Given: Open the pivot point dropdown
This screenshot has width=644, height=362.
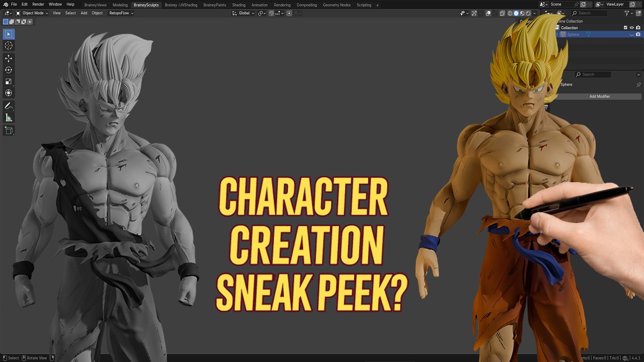Looking at the screenshot, I should pyautogui.click(x=262, y=13).
